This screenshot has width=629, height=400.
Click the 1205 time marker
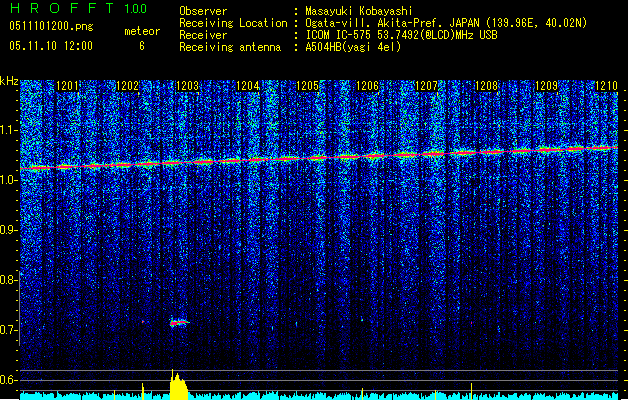pyautogui.click(x=307, y=86)
